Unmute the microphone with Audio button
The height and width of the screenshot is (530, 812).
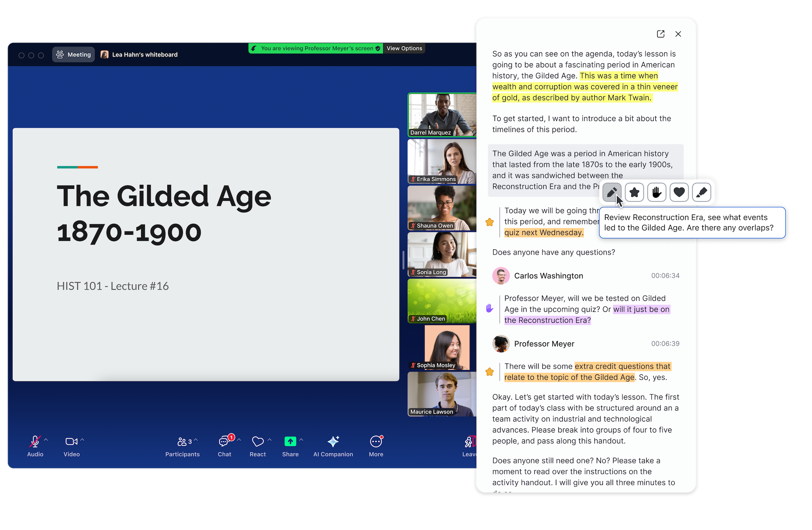[x=35, y=446]
